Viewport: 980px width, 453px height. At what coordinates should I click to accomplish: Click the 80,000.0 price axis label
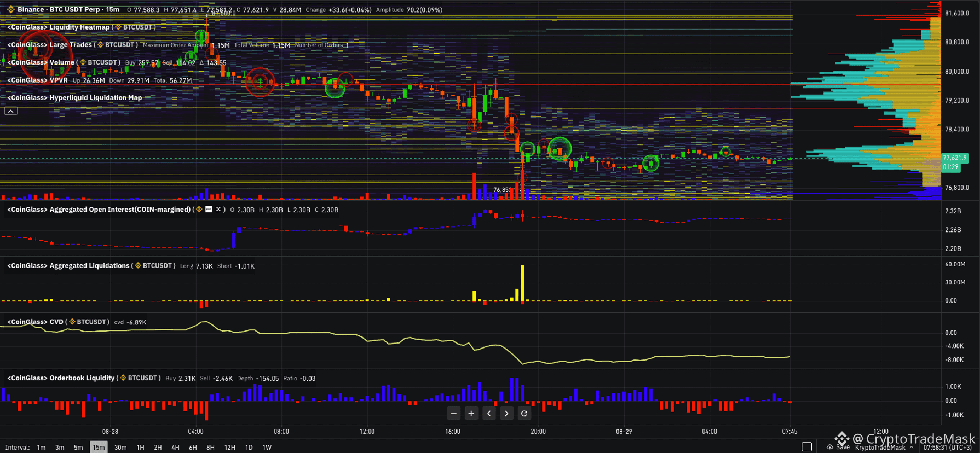coord(957,72)
